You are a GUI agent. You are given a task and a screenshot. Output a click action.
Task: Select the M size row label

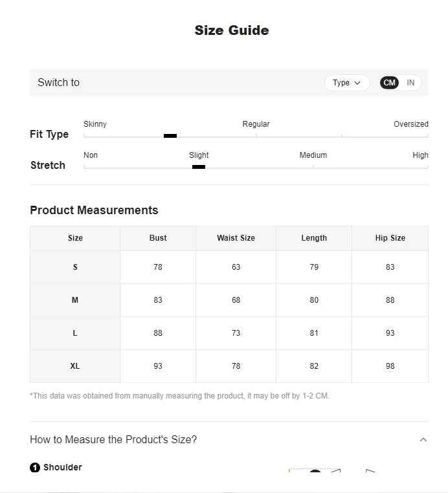(x=75, y=300)
